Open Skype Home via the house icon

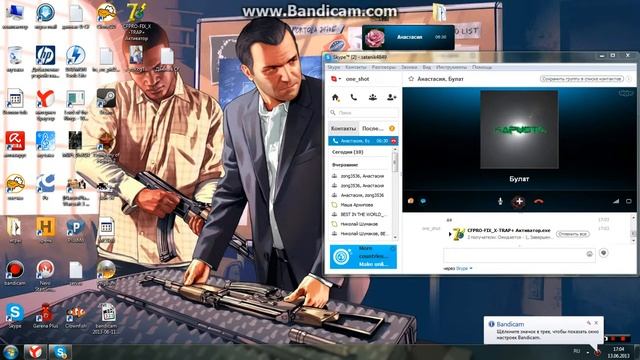(335, 97)
